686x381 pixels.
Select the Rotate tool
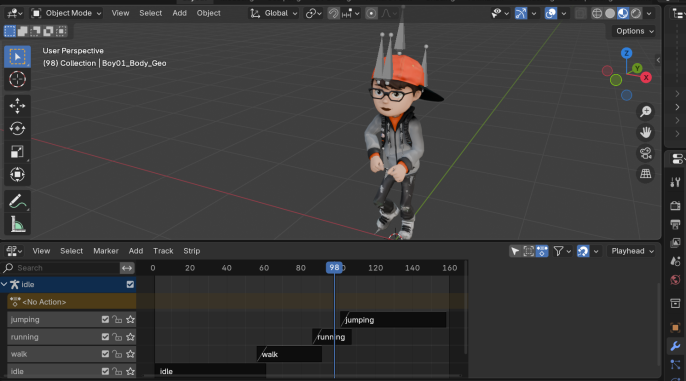coord(18,129)
